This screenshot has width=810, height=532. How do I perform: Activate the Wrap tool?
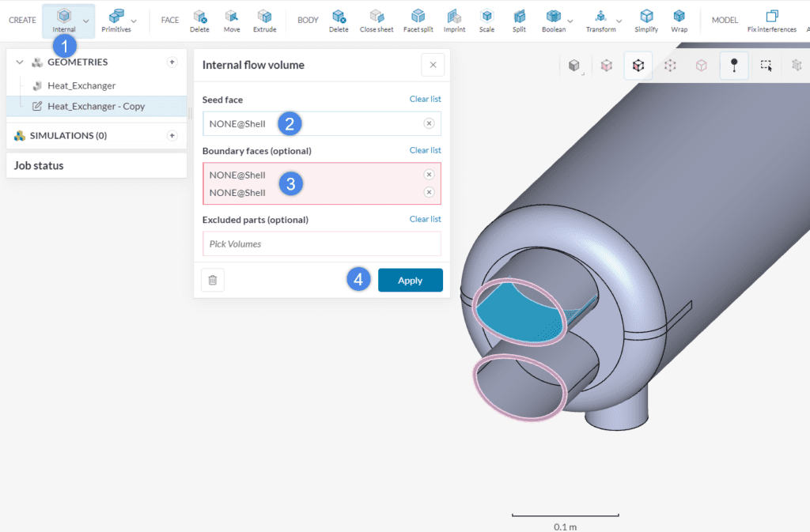[679, 20]
